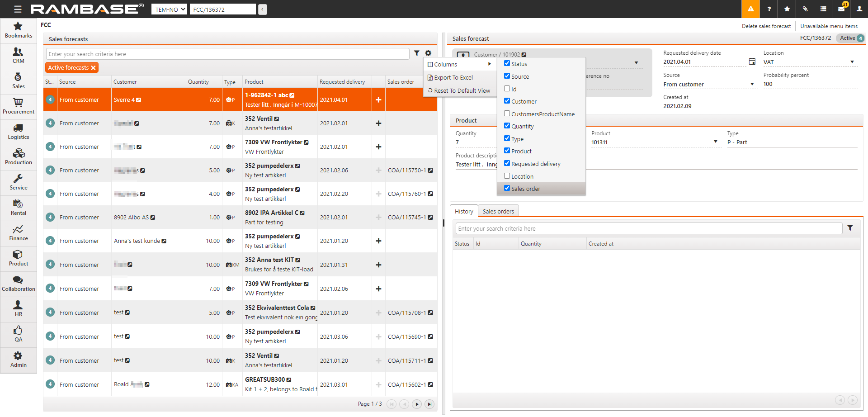Select Export To Excel menu item

point(453,78)
